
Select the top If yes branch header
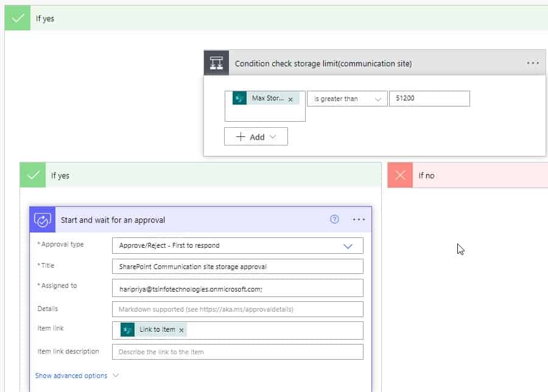(276, 18)
